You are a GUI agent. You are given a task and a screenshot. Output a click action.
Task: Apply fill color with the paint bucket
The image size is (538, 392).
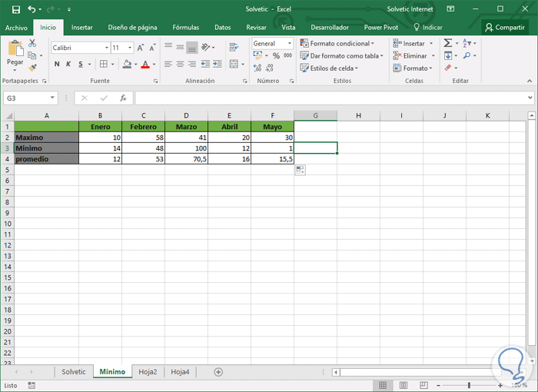(127, 64)
